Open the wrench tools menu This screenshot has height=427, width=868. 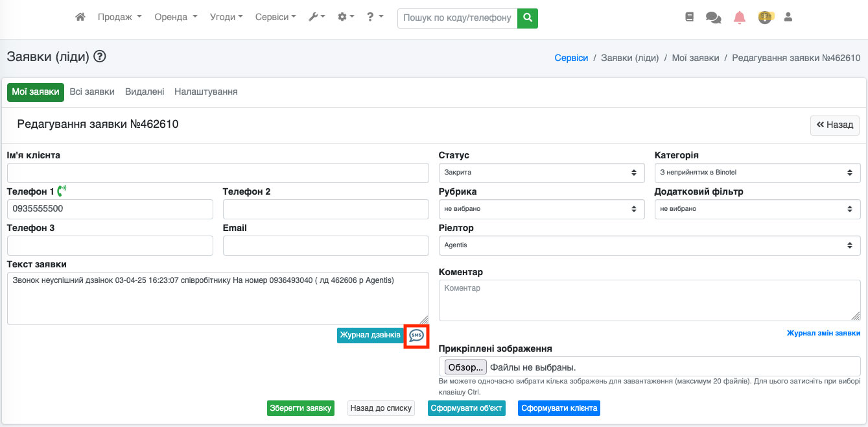316,18
